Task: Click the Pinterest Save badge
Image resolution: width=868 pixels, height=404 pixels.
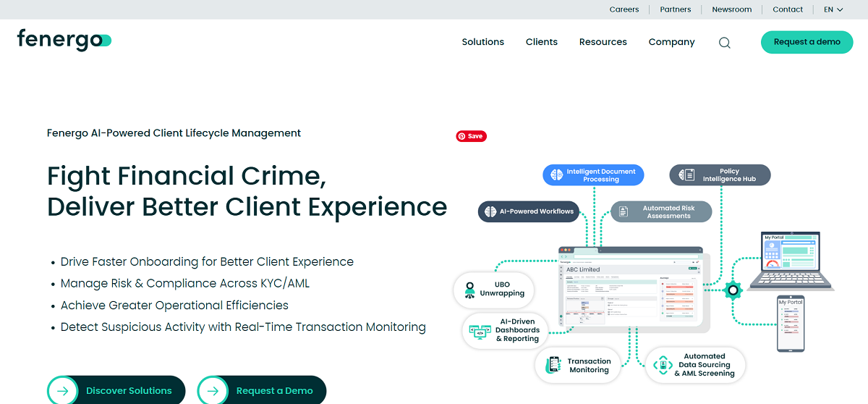Action: coord(471,136)
